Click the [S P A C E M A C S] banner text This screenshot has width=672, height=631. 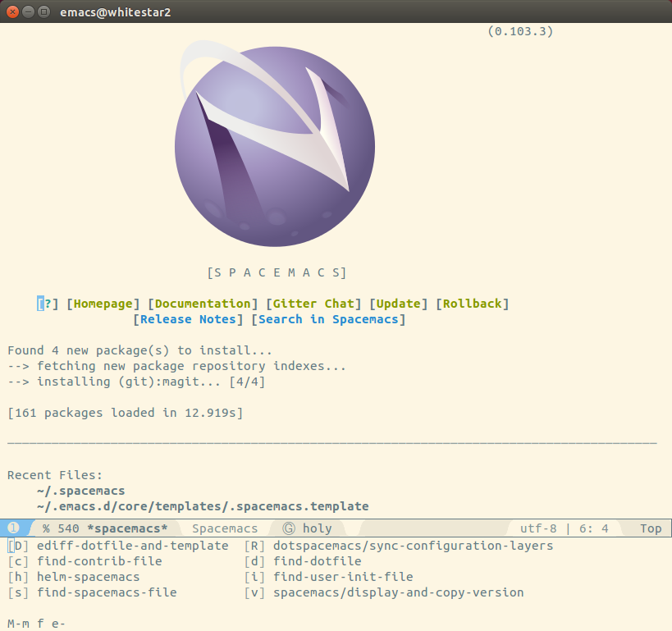click(x=277, y=272)
